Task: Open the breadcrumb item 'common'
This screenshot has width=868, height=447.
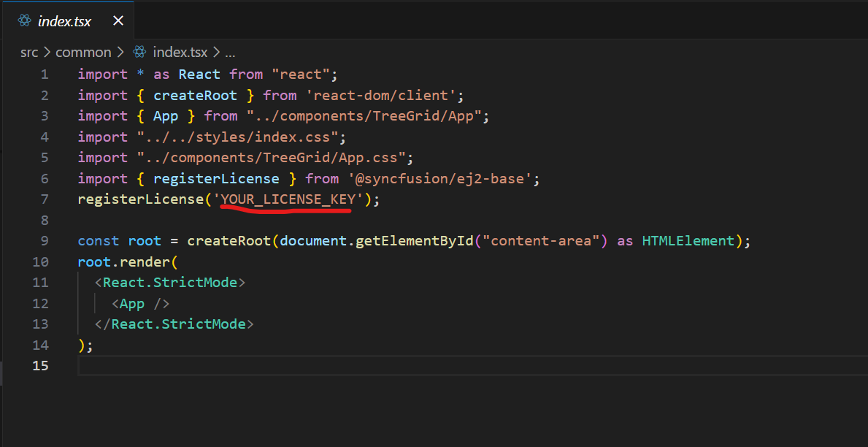Action: (x=83, y=52)
